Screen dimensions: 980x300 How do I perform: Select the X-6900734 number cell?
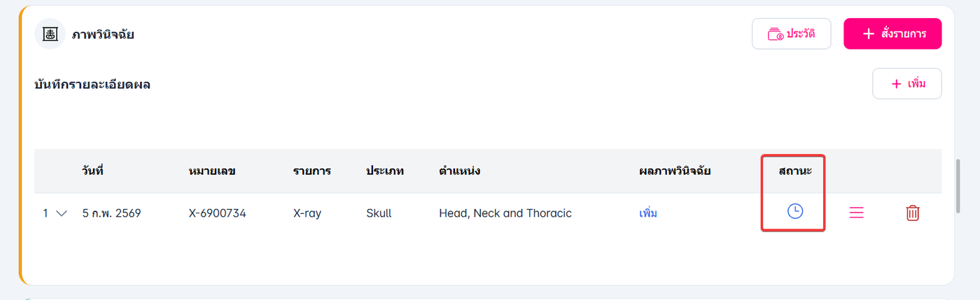tap(217, 213)
